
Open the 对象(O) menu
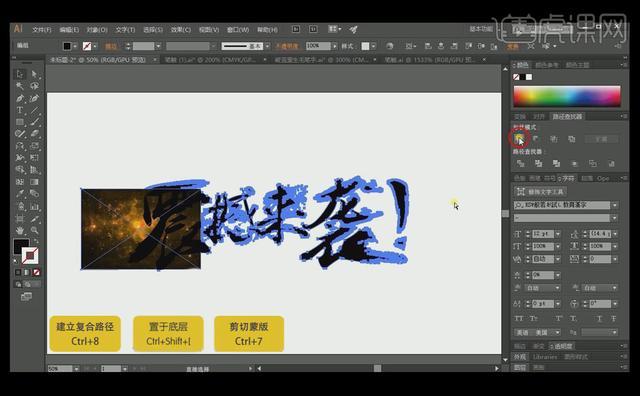tap(97, 30)
